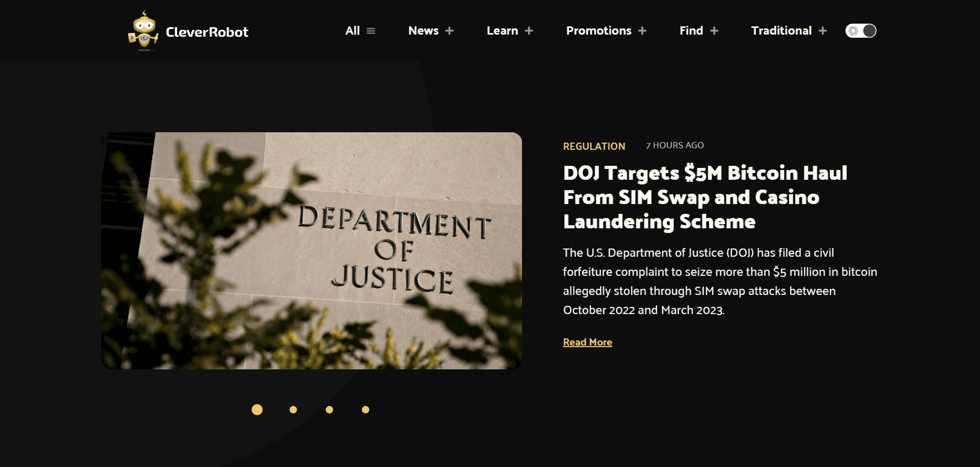Screen dimensions: 980x467
Task: Follow the Read More link
Action: [x=588, y=342]
